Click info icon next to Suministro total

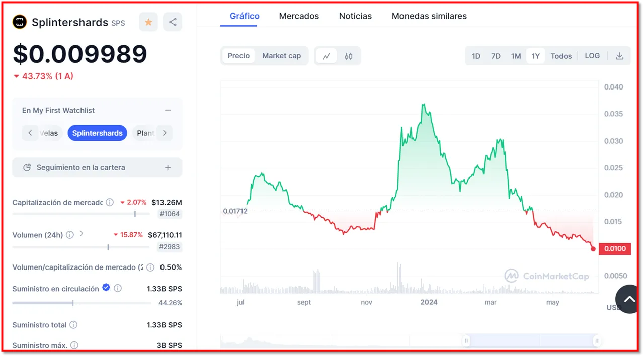[73, 325]
